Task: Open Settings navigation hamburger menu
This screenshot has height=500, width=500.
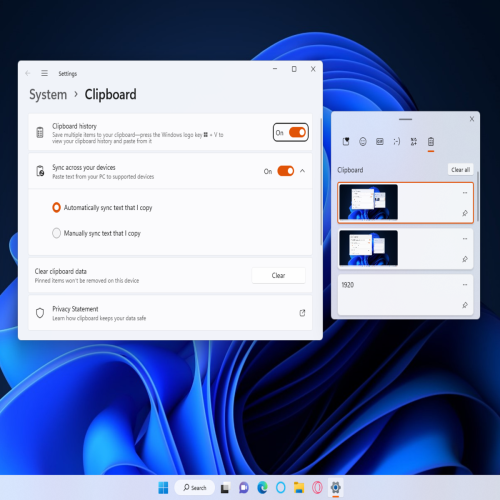Action: click(44, 73)
